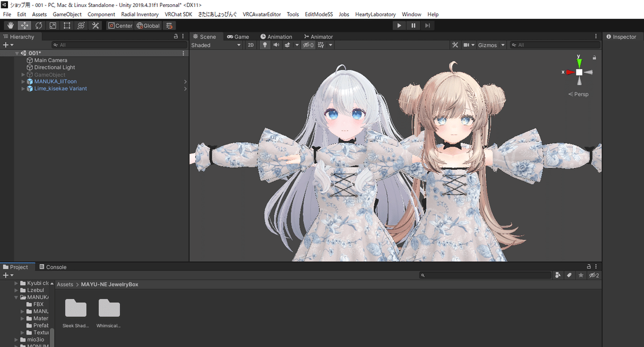Enable 2D view mode

pyautogui.click(x=250, y=45)
